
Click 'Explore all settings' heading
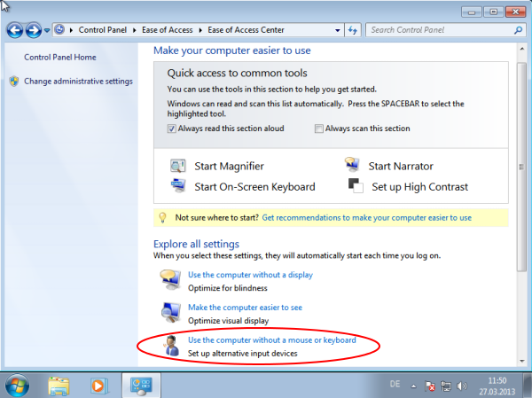point(196,244)
